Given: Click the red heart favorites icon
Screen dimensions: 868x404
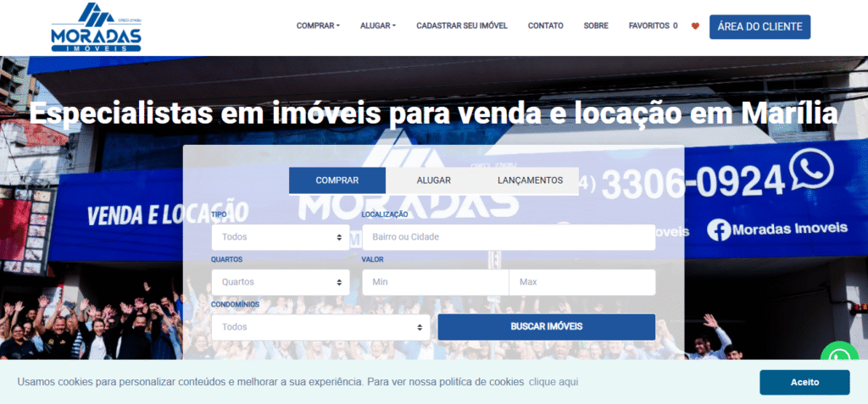Looking at the screenshot, I should click(x=695, y=26).
